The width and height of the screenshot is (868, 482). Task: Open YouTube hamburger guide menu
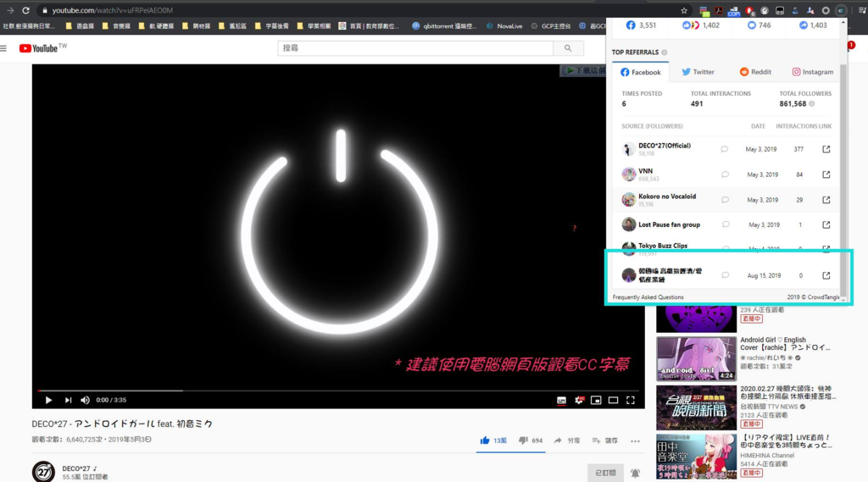(3, 48)
